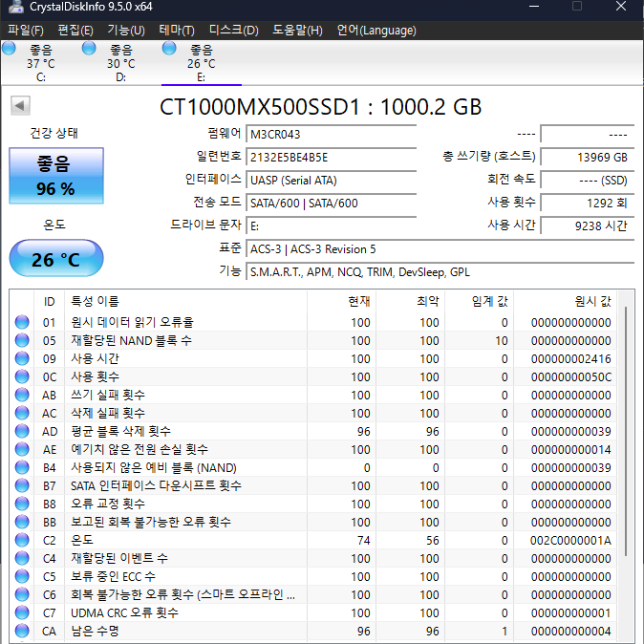Click status orb for attribute BB
644x644 pixels.
[22, 522]
